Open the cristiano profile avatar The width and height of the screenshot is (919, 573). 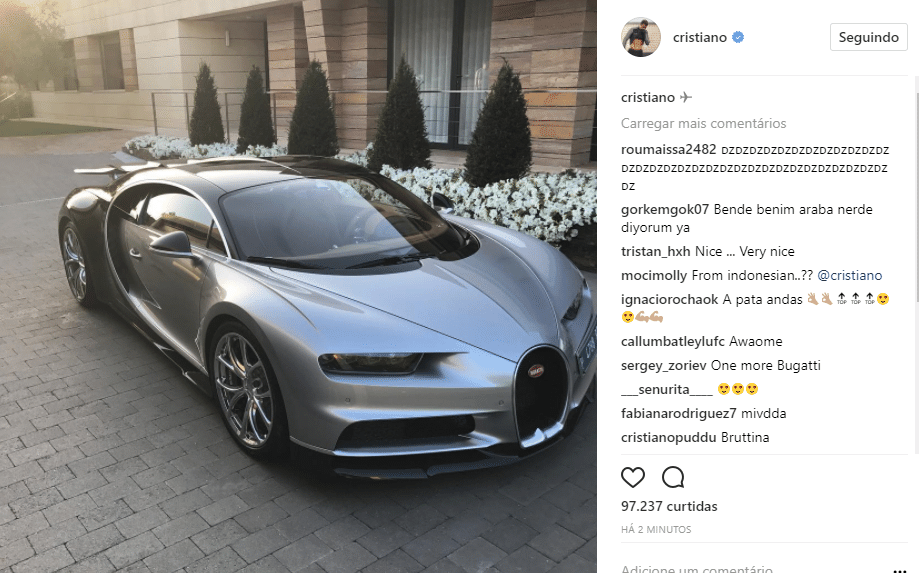[x=641, y=37]
